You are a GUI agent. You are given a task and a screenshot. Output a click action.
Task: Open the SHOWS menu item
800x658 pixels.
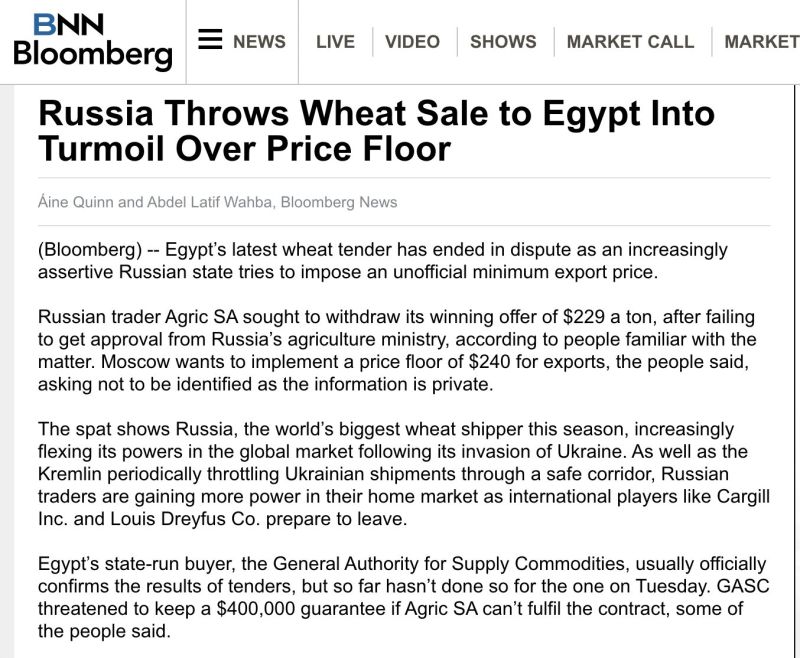point(503,41)
